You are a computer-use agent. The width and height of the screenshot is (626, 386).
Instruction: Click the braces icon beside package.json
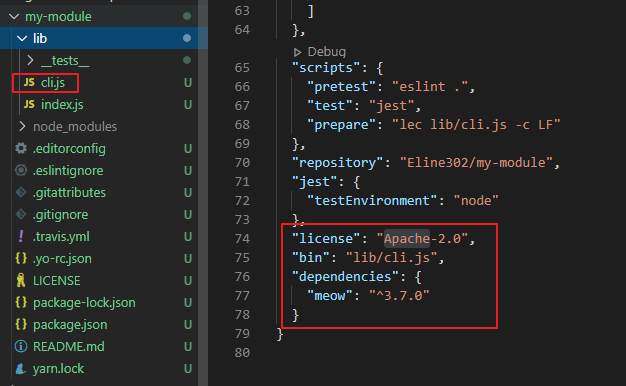[21, 324]
